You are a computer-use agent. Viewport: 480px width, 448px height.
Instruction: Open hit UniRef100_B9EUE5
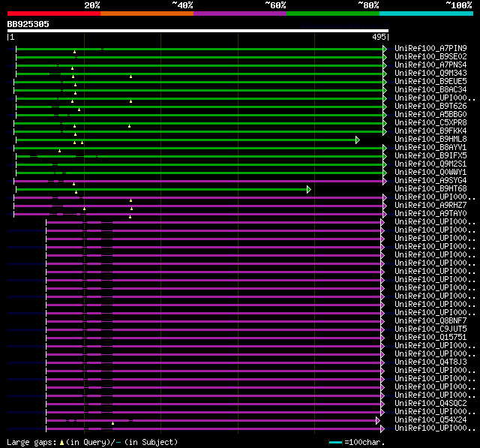[x=430, y=82]
